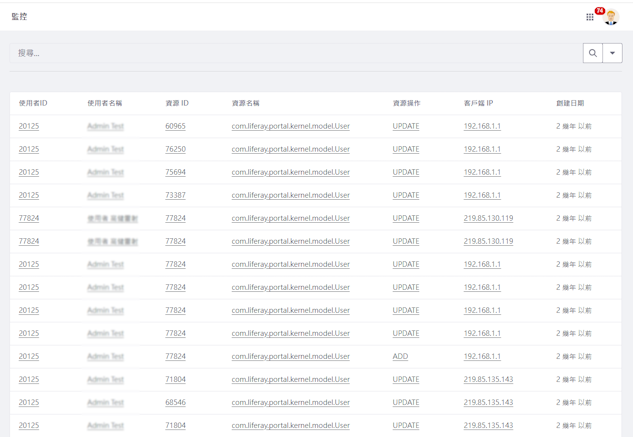Image resolution: width=633 pixels, height=437 pixels.
Task: Click the 監控 page title
Action: coord(19,17)
